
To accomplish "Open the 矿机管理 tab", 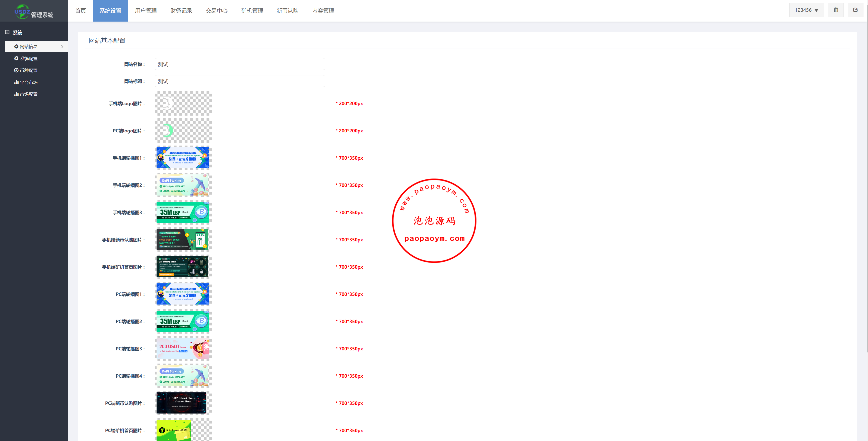I will point(252,11).
